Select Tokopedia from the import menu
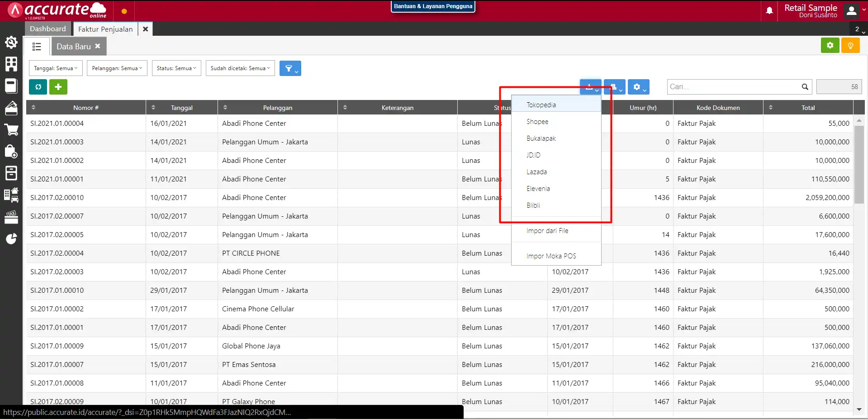The height and width of the screenshot is (419, 868). (x=556, y=105)
